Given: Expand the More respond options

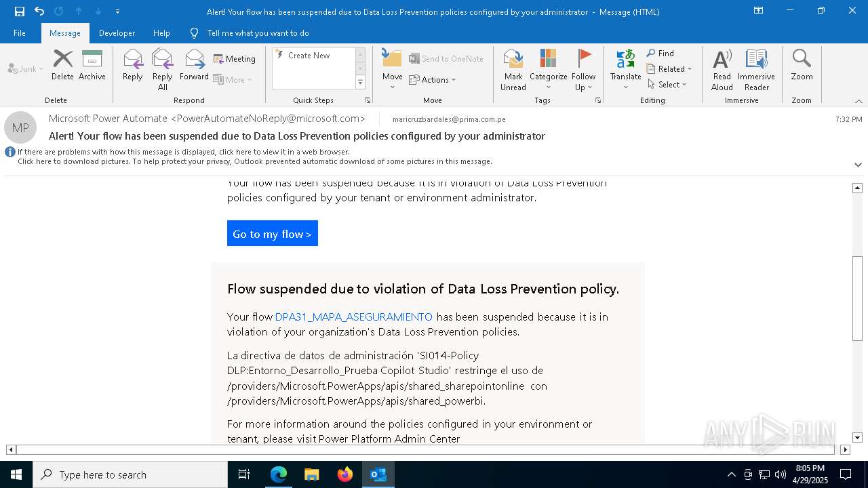Looking at the screenshot, I should 233,79.
